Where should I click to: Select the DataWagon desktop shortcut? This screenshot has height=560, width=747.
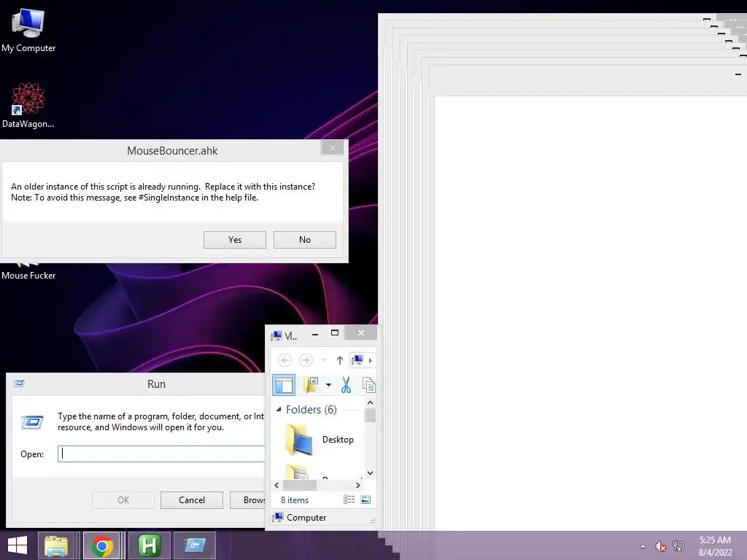pyautogui.click(x=28, y=105)
